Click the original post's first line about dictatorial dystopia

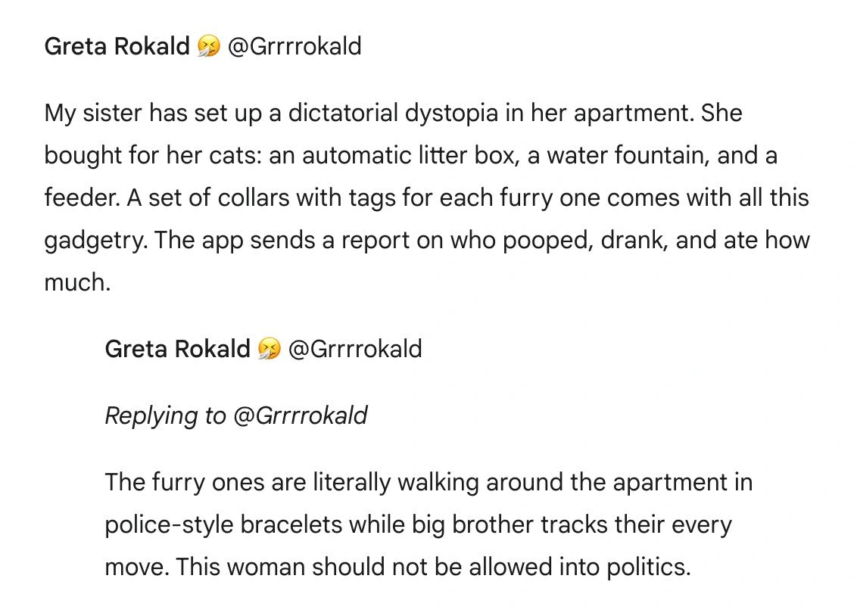click(x=393, y=114)
